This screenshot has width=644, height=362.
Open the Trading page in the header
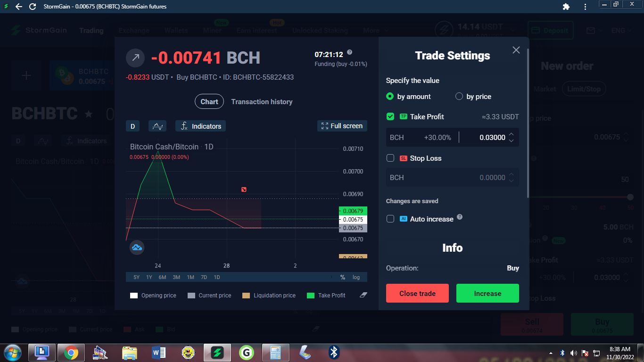coord(91,31)
